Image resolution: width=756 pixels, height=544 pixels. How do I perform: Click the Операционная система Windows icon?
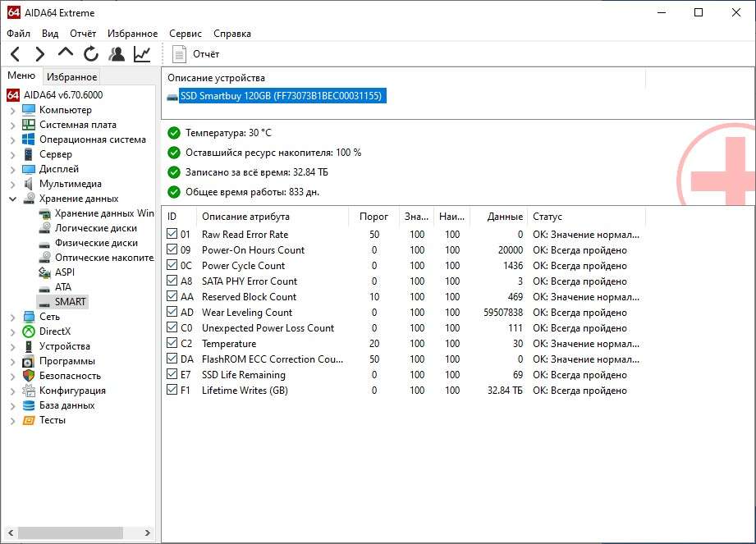(29, 139)
